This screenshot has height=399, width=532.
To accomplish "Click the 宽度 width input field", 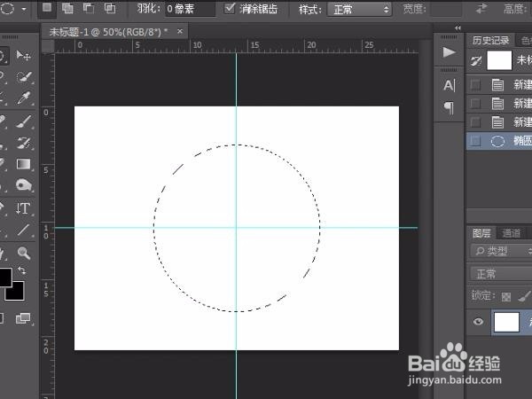I will 446,9.
